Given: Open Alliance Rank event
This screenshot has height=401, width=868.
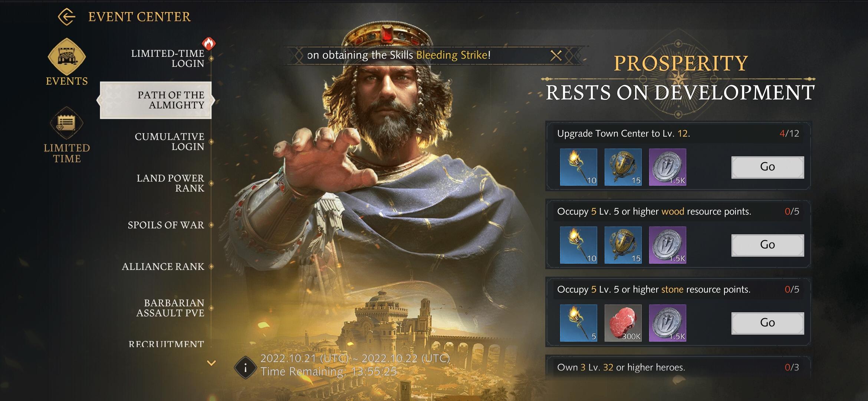Looking at the screenshot, I should (x=163, y=267).
